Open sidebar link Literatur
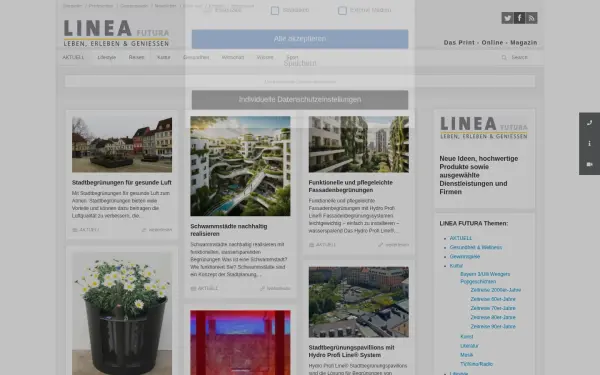Viewport: 600px width, 375px height. (x=469, y=346)
